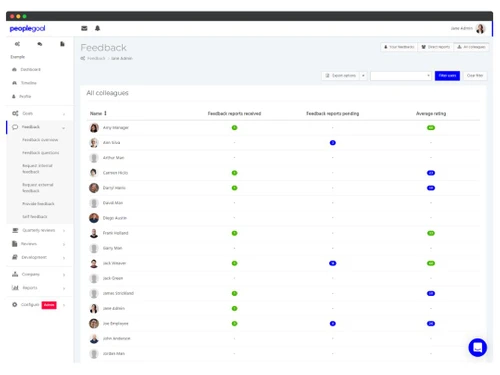This screenshot has height=375, width=500.
Task: Click the Admin red badge
Action: [x=49, y=305]
